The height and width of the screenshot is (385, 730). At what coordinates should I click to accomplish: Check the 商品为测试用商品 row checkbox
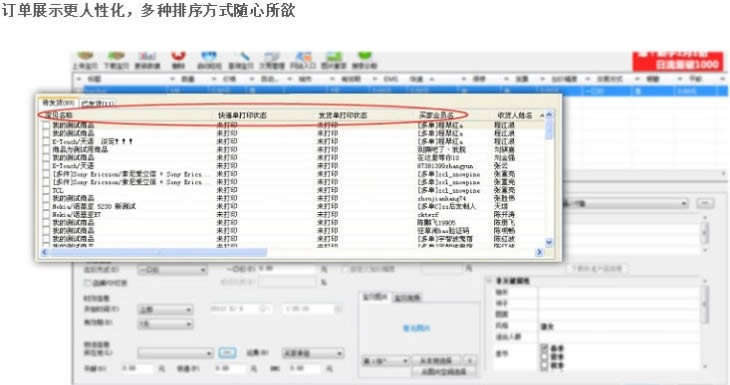46,149
